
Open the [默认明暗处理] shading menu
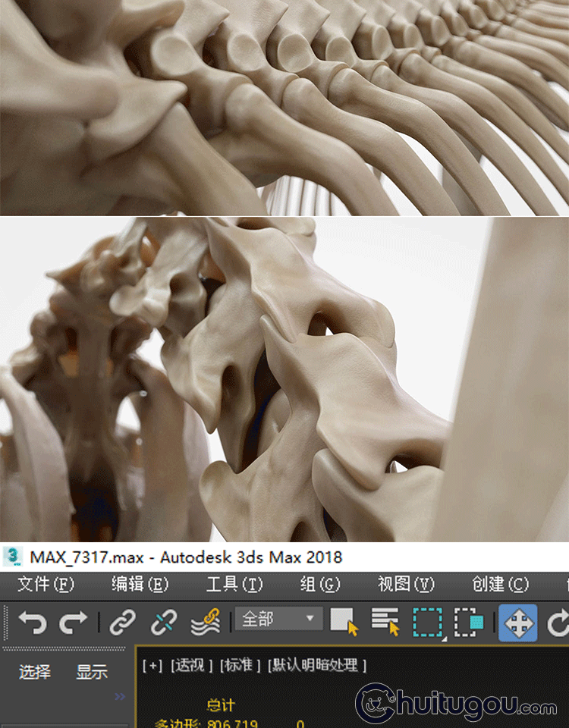[x=317, y=665]
